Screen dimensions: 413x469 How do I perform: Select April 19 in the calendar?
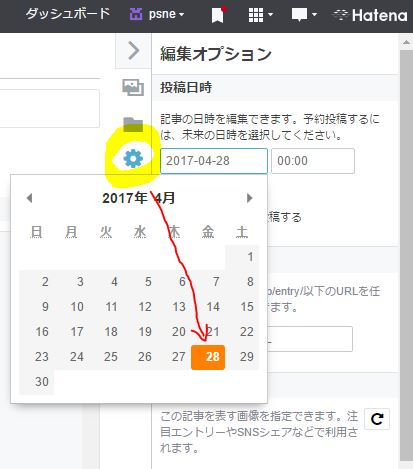[140, 332]
